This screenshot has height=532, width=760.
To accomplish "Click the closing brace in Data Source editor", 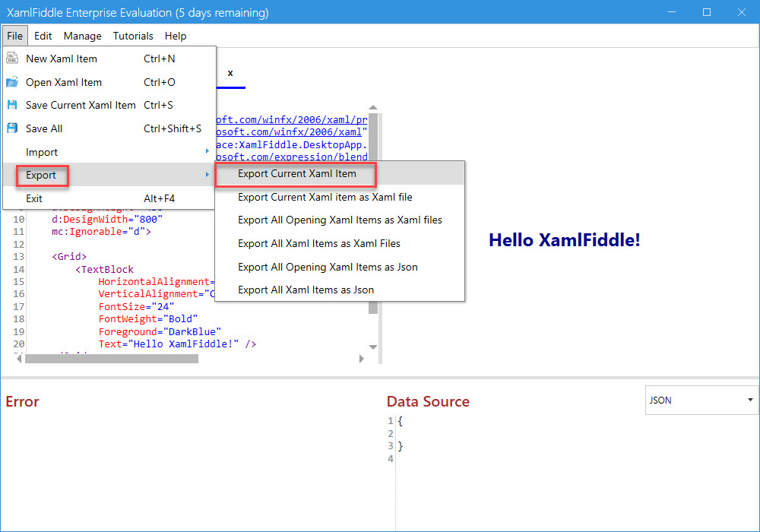I will [x=400, y=446].
